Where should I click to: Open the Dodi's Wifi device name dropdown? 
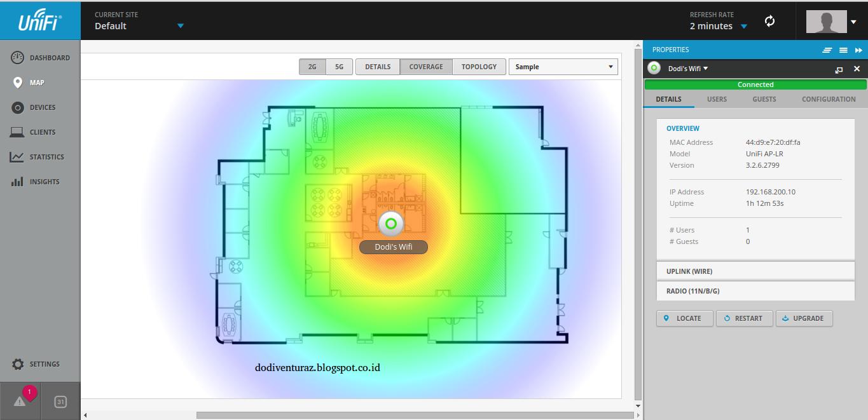[688, 69]
